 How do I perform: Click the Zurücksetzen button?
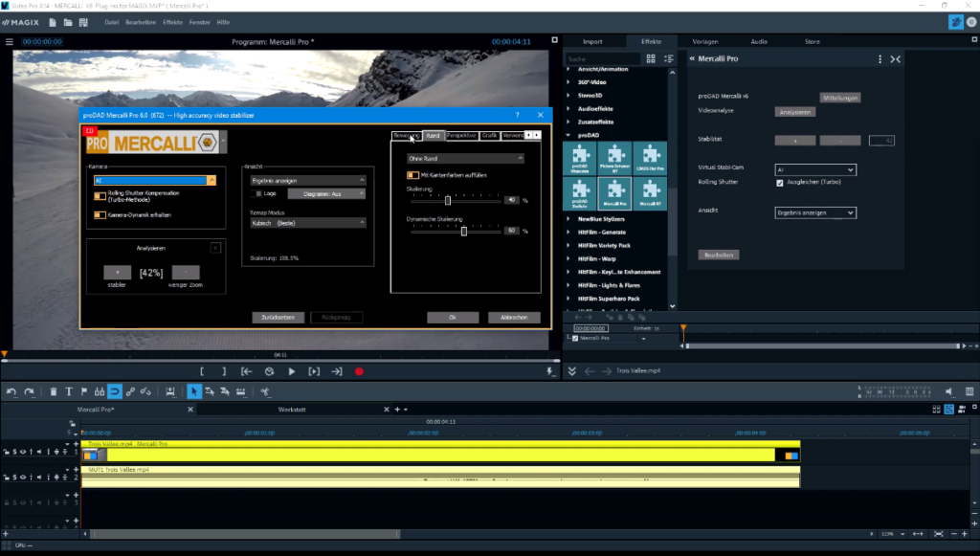pyautogui.click(x=278, y=318)
